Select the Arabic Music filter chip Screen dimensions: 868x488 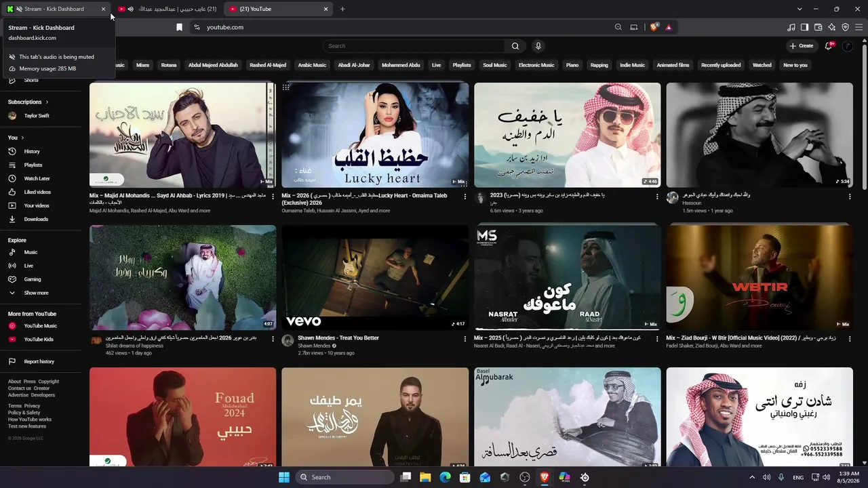312,65
